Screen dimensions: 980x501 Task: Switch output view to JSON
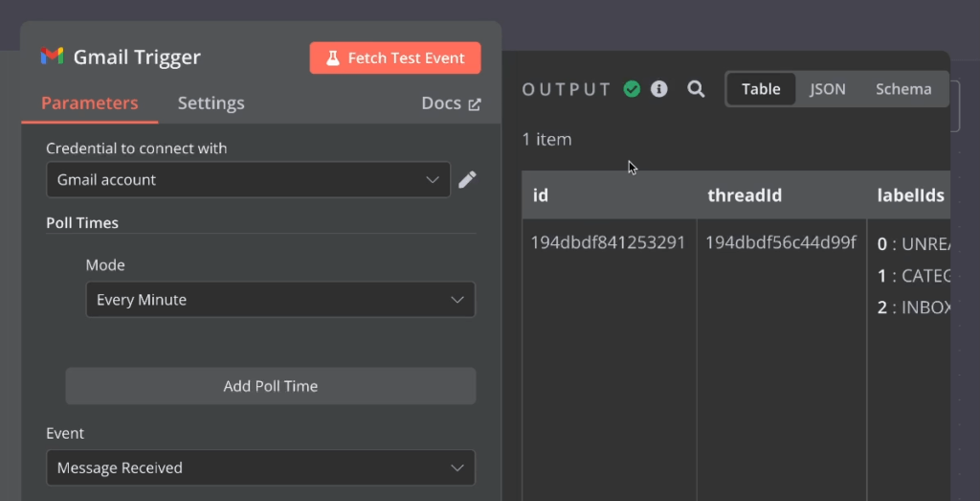[x=828, y=89]
